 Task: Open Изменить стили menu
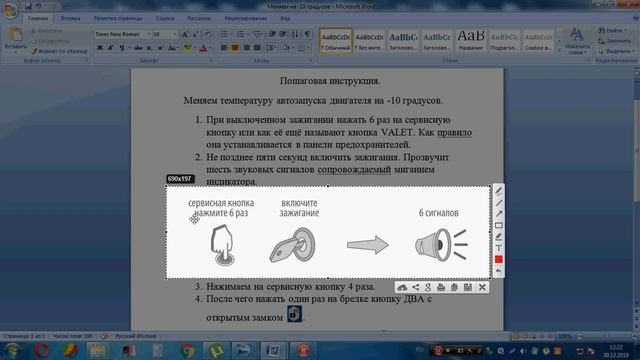coord(577,41)
